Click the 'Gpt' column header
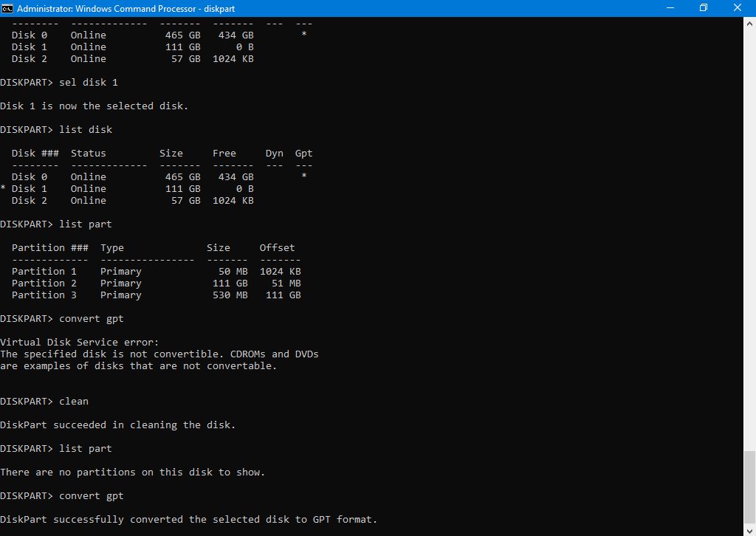Image resolution: width=756 pixels, height=536 pixels. (x=303, y=153)
